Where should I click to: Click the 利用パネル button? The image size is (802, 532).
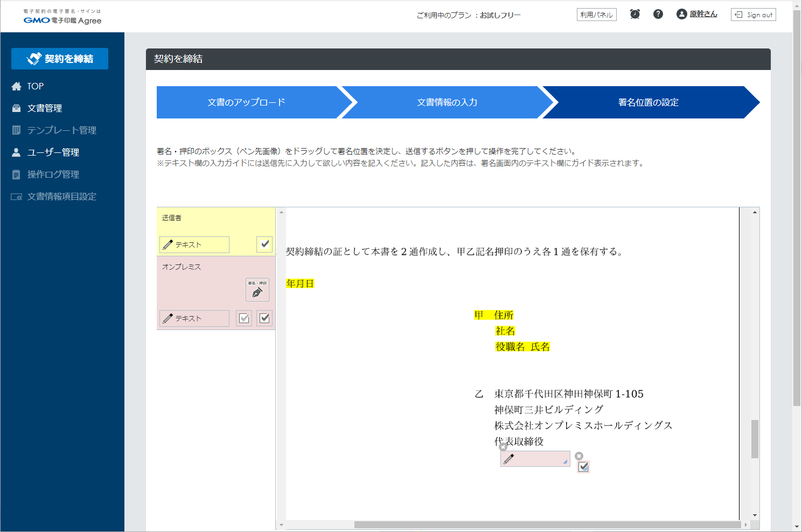point(596,15)
